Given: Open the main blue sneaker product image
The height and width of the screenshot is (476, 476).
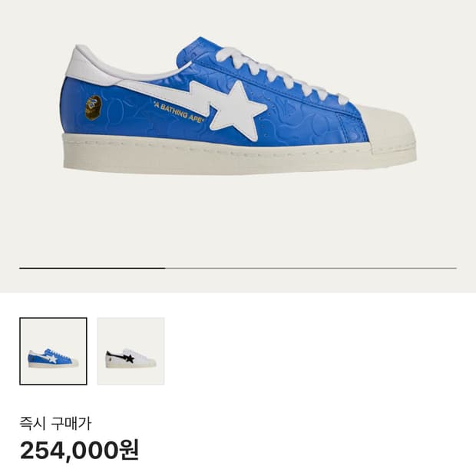Looking at the screenshot, I should coord(238,106).
